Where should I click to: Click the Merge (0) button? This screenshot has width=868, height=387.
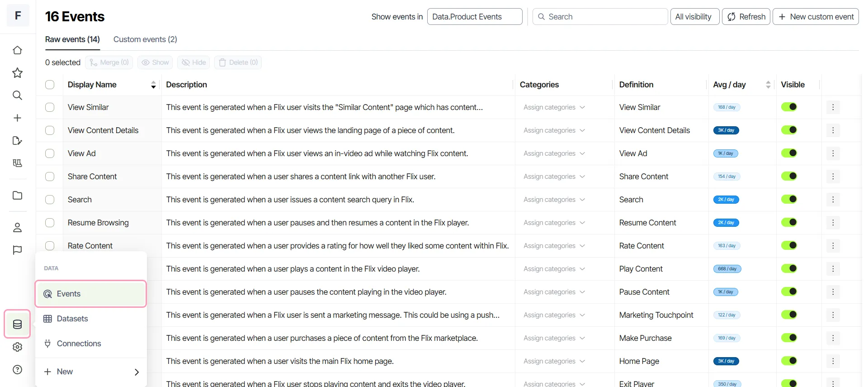109,62
